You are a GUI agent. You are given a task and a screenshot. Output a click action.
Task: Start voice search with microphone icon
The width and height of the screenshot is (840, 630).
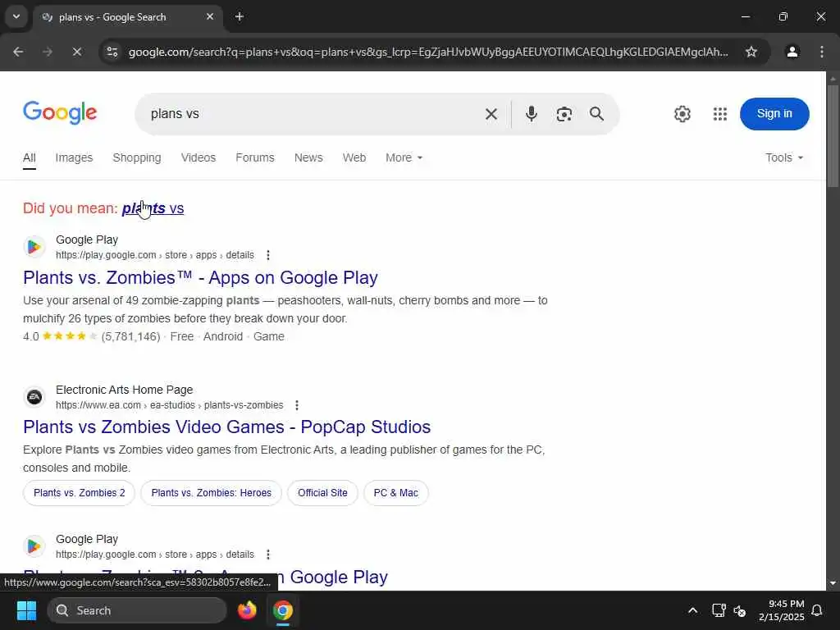point(531,113)
